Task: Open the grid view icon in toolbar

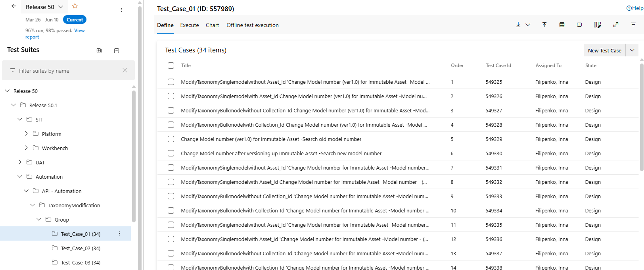Action: 562,25
